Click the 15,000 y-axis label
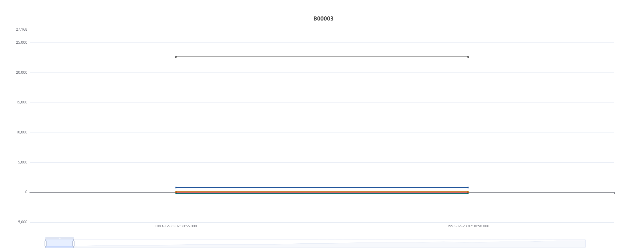The height and width of the screenshot is (252, 644). point(22,102)
